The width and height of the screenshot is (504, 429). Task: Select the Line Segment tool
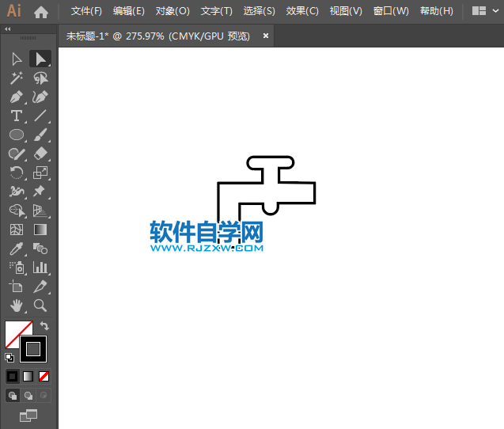pyautogui.click(x=40, y=116)
